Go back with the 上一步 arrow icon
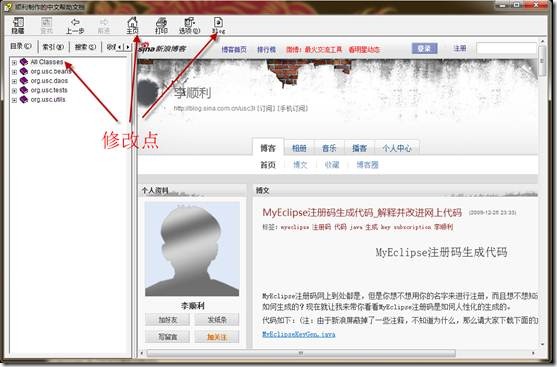 point(75,22)
